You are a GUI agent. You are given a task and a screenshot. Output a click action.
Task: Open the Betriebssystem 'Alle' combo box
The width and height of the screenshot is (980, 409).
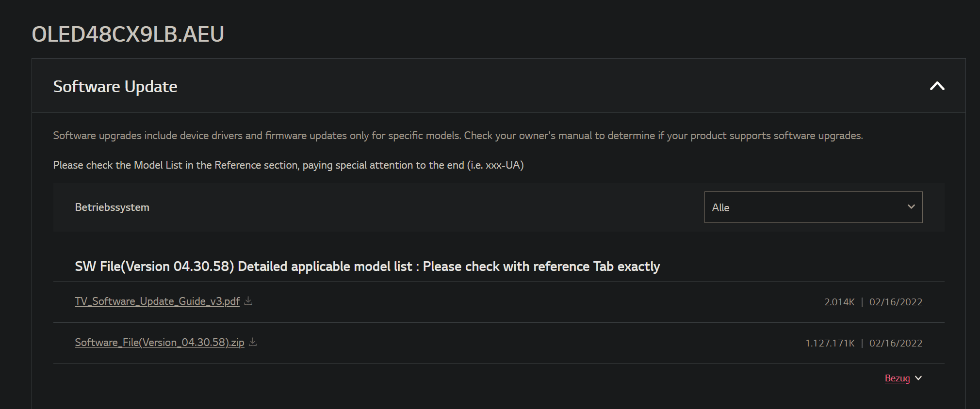tap(813, 207)
